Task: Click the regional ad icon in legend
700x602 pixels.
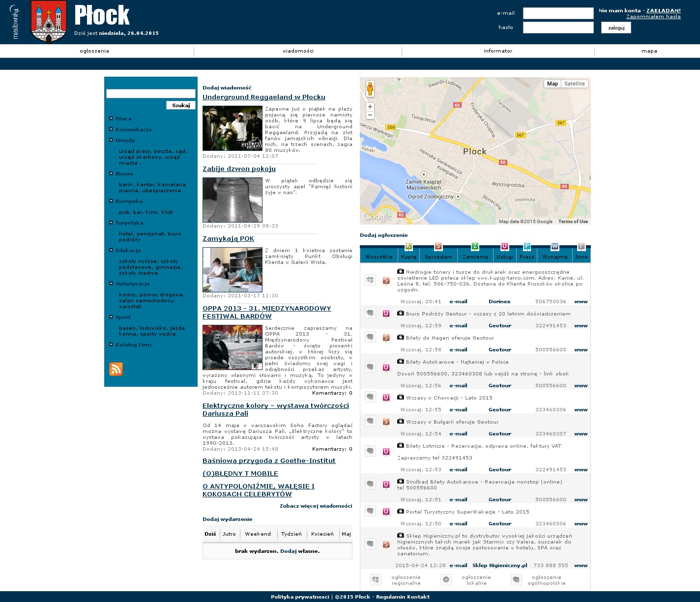Action: tap(376, 580)
